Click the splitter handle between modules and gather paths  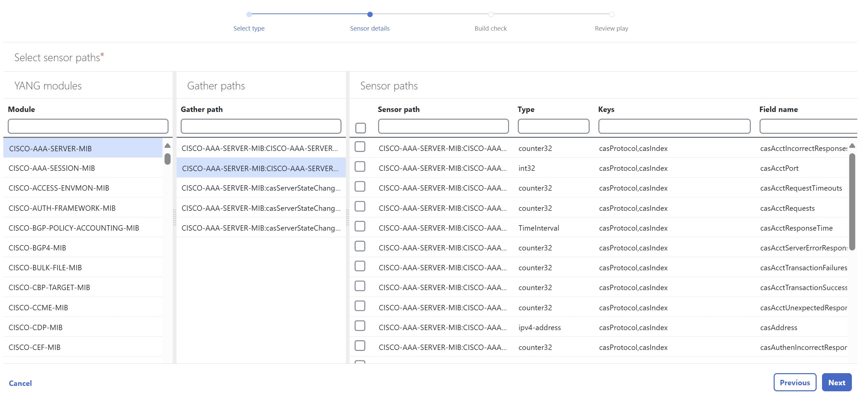[175, 217]
